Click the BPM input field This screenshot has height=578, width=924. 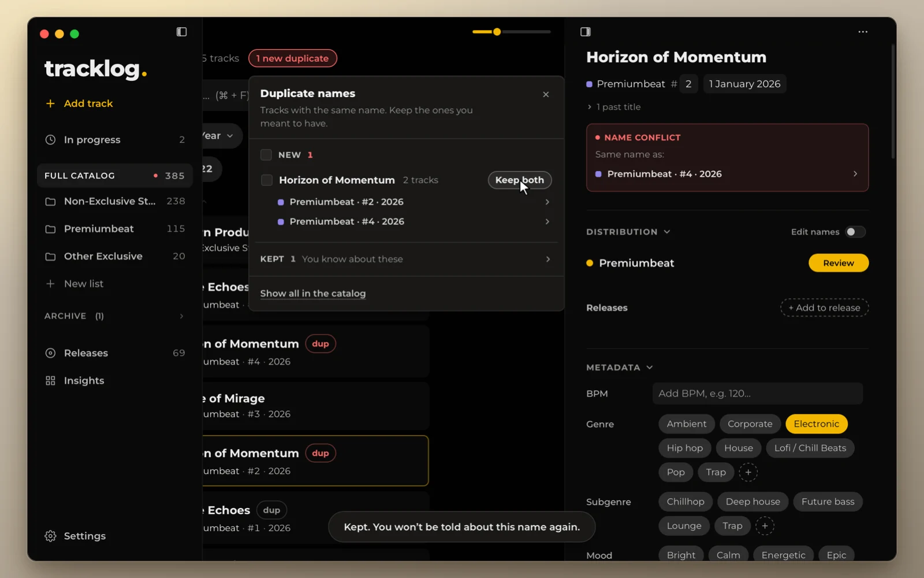757,394
